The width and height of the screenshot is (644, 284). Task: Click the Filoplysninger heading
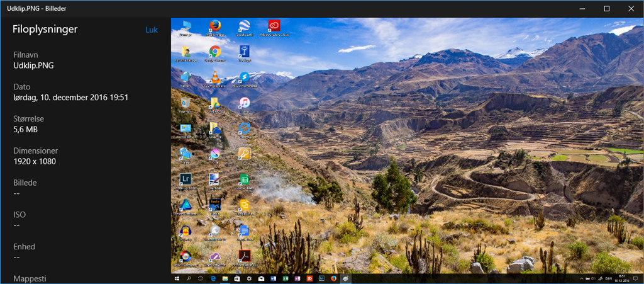(45, 29)
